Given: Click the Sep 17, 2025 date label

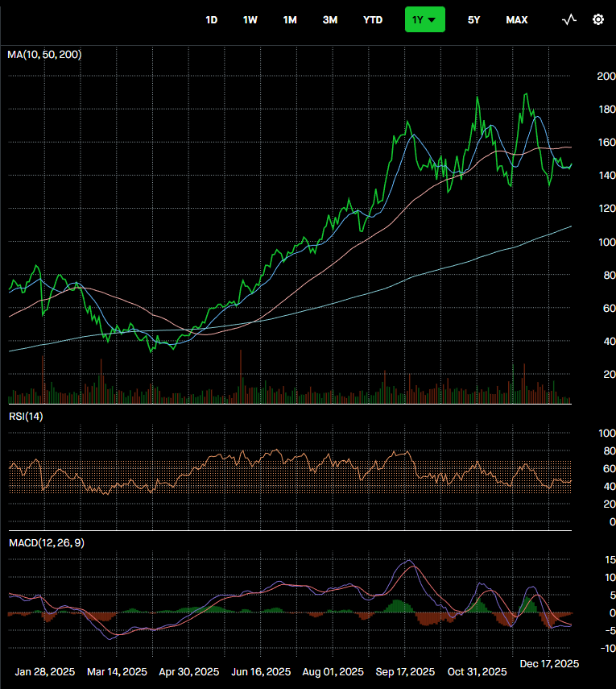Looking at the screenshot, I should 405,672.
